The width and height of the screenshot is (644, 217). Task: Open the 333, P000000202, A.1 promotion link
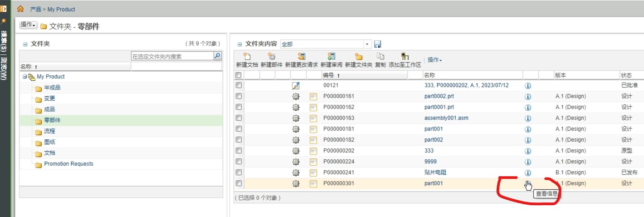tap(467, 85)
